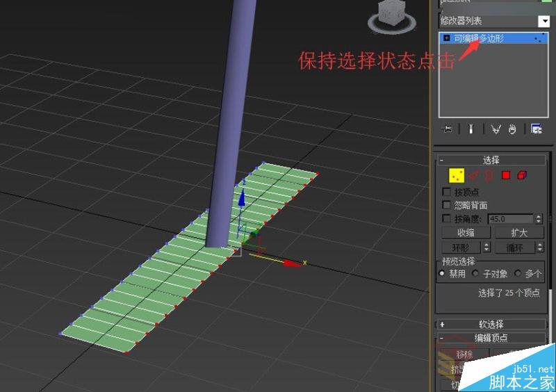Open Configure Modifier Sets icon
Screen dimensions: 556x392
(536, 129)
